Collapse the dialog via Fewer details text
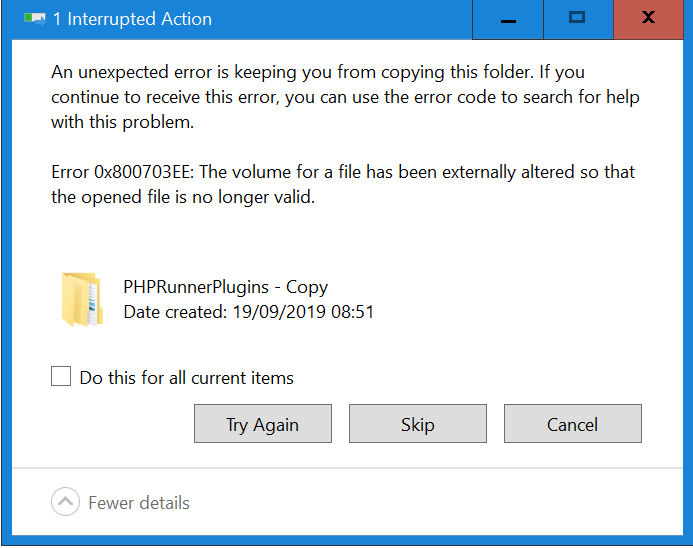 tap(139, 503)
